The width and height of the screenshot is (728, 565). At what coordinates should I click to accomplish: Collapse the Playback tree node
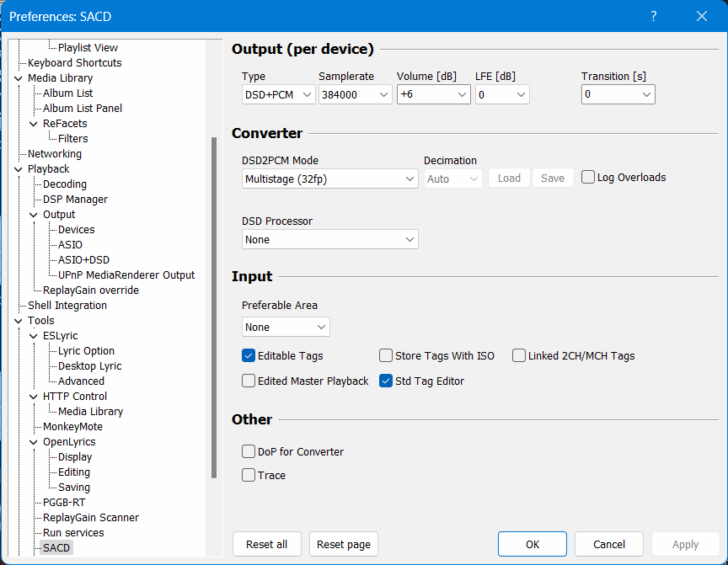[x=19, y=169]
